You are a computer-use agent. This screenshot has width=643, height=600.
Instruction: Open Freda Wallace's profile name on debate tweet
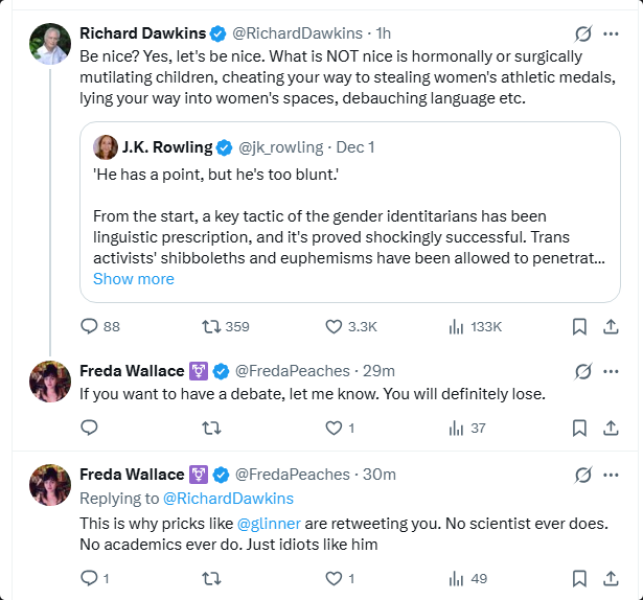132,371
